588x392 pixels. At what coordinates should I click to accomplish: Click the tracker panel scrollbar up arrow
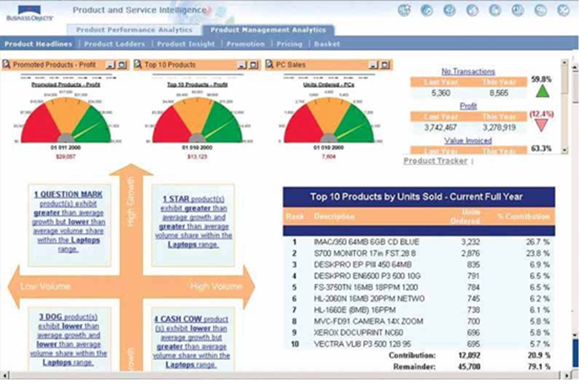click(x=564, y=64)
